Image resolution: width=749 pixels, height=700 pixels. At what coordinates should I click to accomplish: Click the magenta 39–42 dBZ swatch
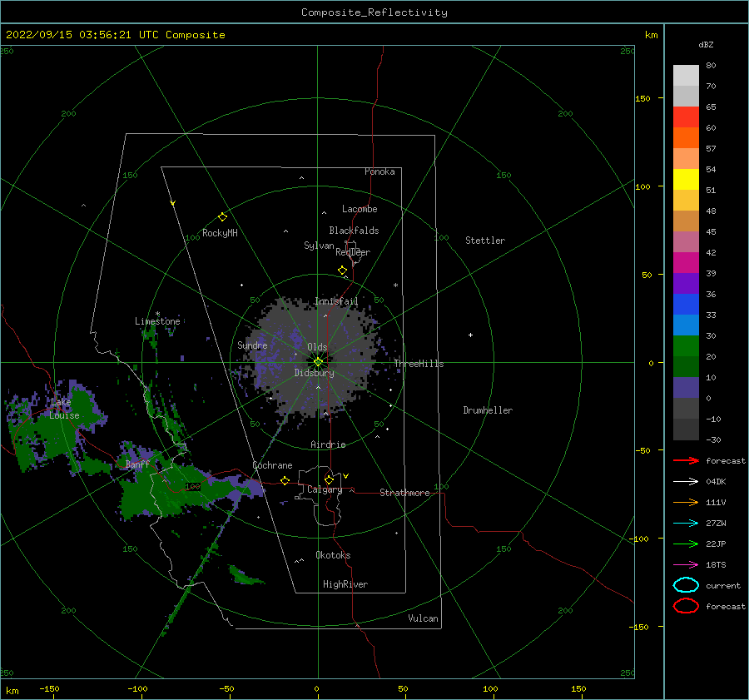(686, 262)
